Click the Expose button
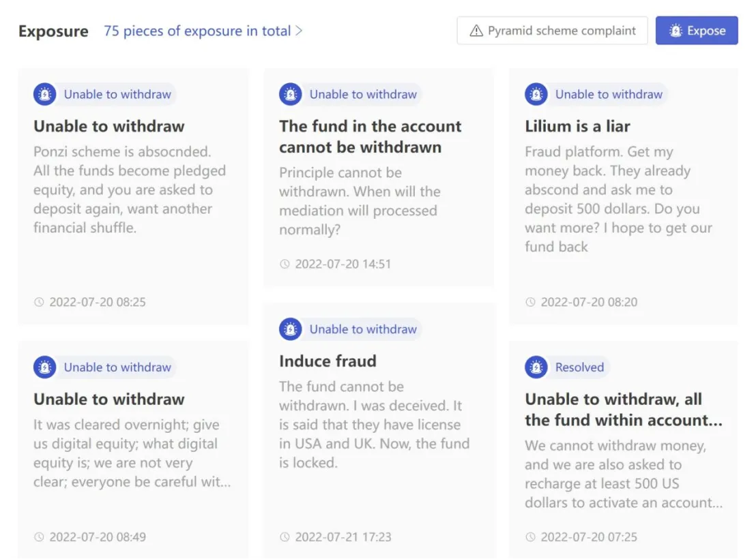This screenshot has width=756, height=559. 696,31
